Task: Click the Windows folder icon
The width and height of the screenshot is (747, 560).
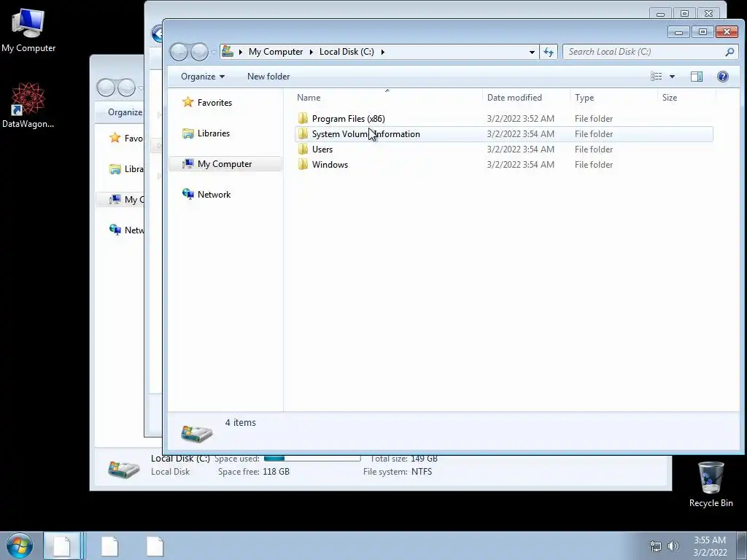Action: point(303,164)
